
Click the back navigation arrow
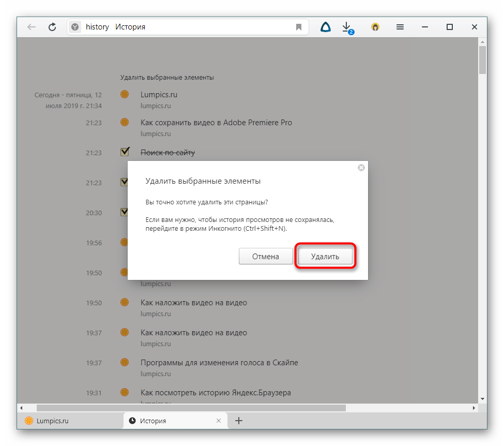tap(32, 27)
